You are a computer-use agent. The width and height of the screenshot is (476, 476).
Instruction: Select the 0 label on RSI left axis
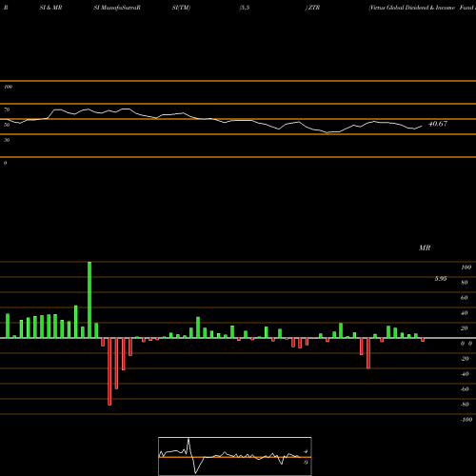pyautogui.click(x=5, y=163)
